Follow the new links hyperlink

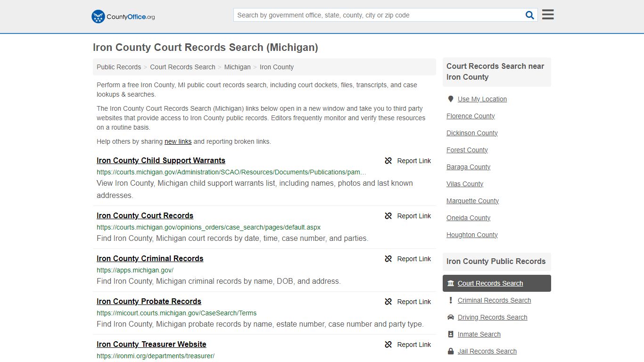[178, 141]
